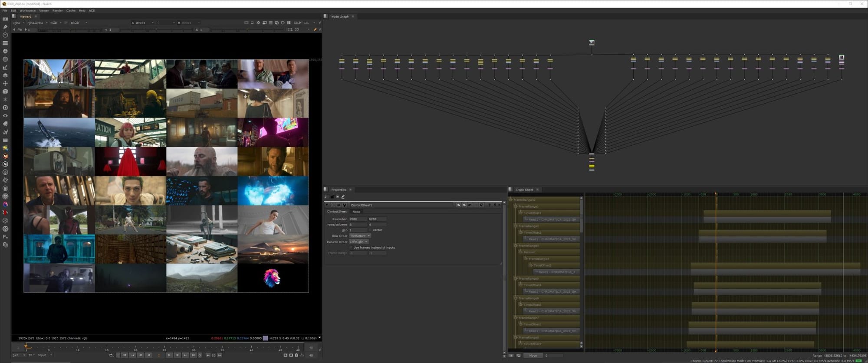
Task: Click the Viewer1 pane layout icon
Action: 14,16
